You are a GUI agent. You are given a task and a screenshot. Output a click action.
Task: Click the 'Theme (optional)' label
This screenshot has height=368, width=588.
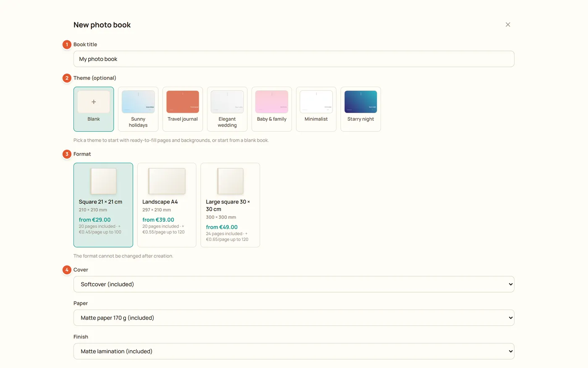(95, 78)
